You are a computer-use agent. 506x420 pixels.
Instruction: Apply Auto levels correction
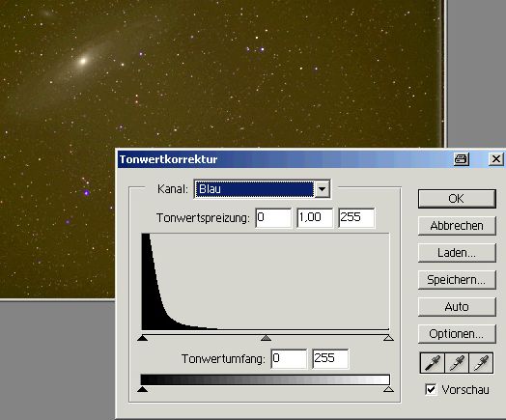pos(457,307)
